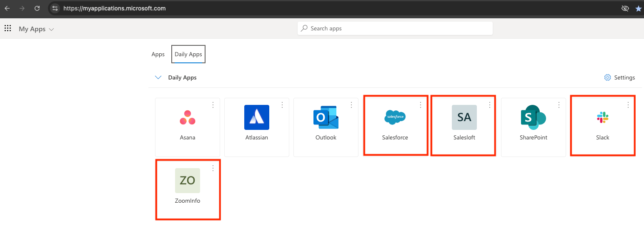Open more options for Salesloft tile

(490, 105)
